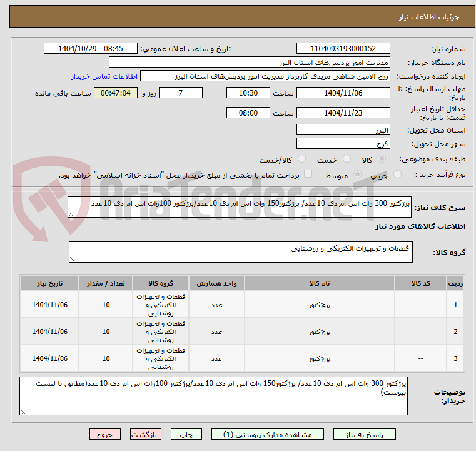Click the اطلاعات کالاهای مورد نیاز heading
Viewport: 476px width, 451px height.
click(420, 226)
